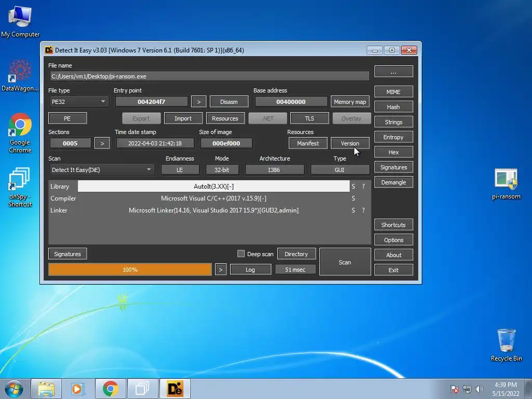Click the Signatures button above progress bar

pos(68,254)
